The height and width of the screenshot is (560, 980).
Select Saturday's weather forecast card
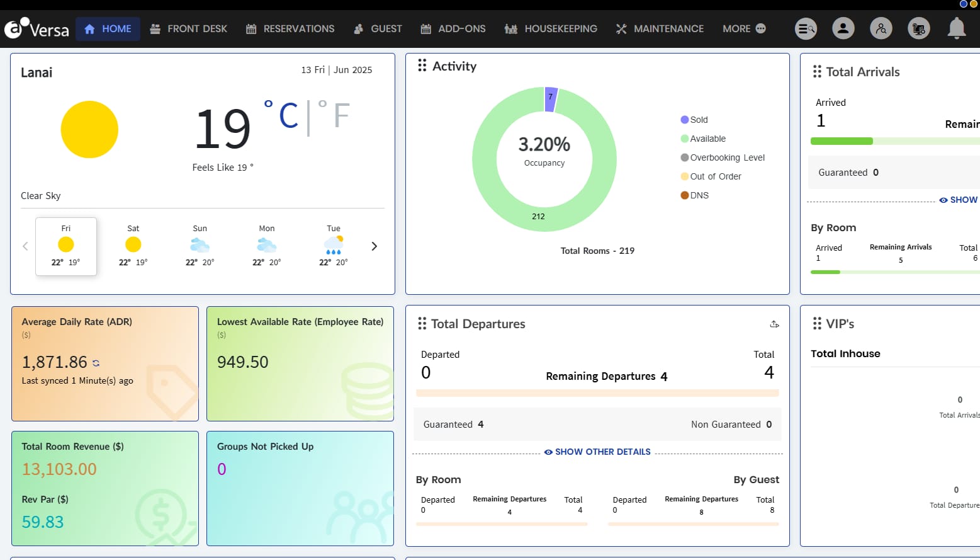(133, 246)
